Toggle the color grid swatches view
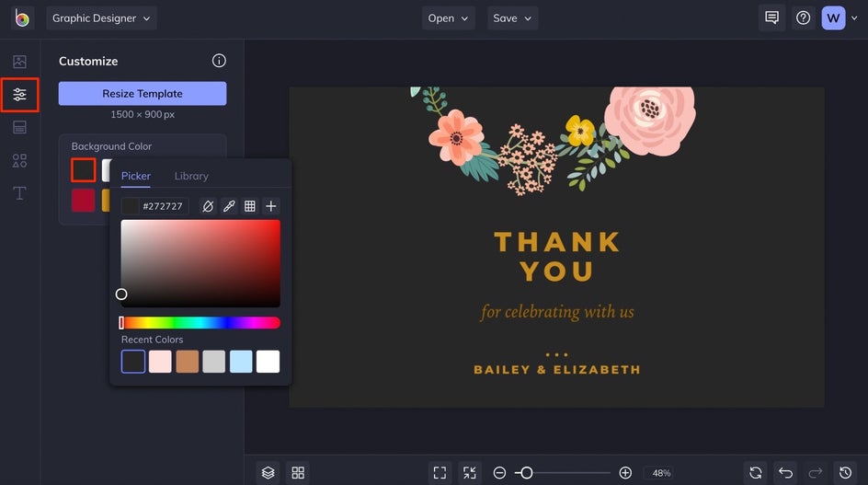The width and height of the screenshot is (868, 485). click(x=249, y=206)
